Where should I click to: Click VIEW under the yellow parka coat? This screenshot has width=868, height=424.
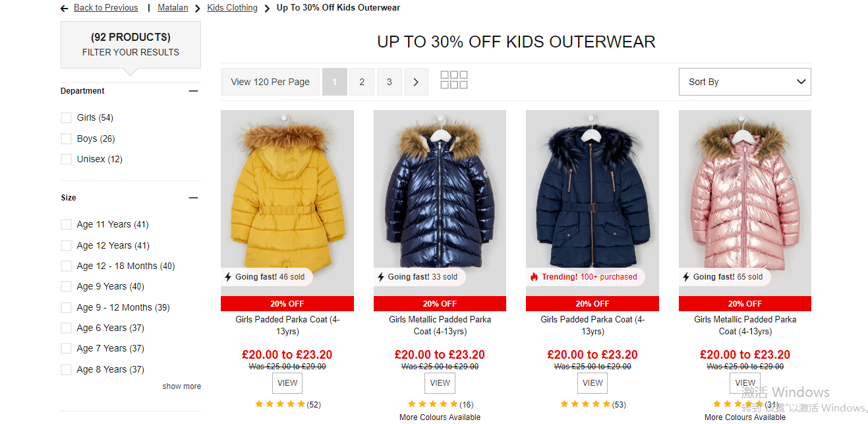(x=287, y=382)
